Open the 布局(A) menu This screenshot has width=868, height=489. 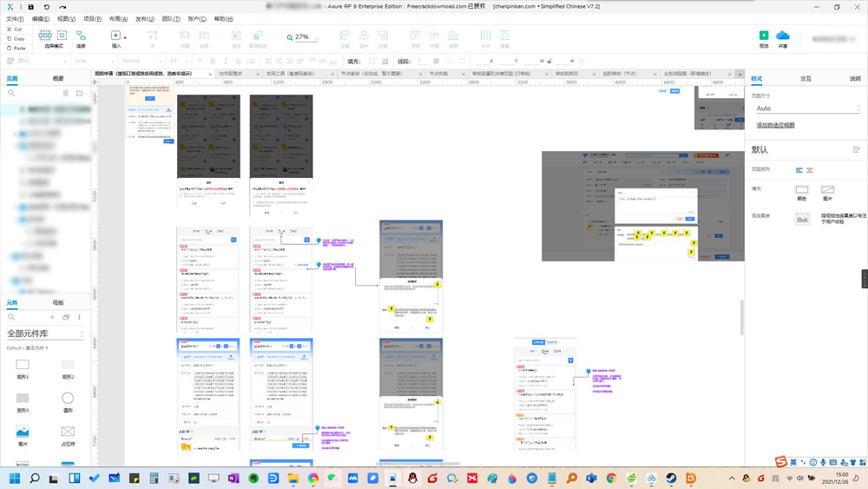118,19
